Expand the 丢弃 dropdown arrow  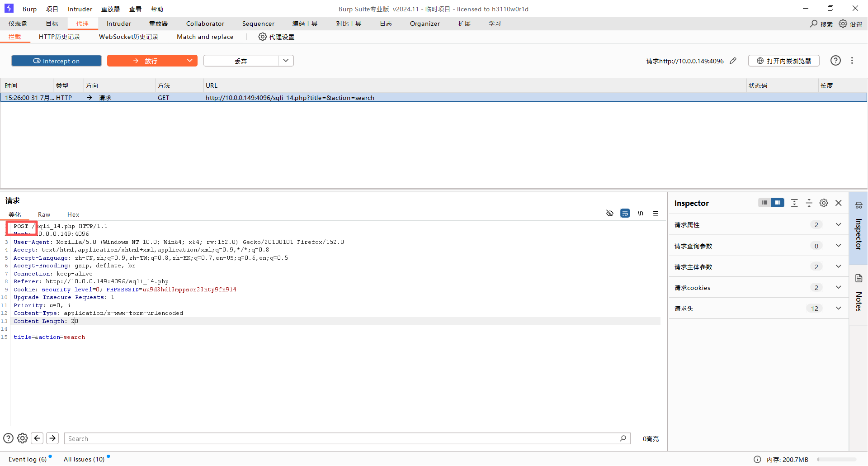(x=286, y=61)
